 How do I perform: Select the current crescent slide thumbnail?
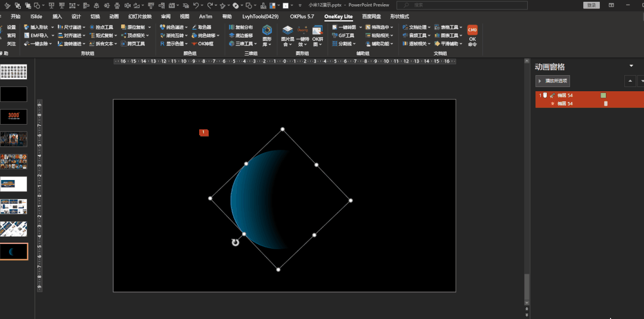pyautogui.click(x=14, y=251)
